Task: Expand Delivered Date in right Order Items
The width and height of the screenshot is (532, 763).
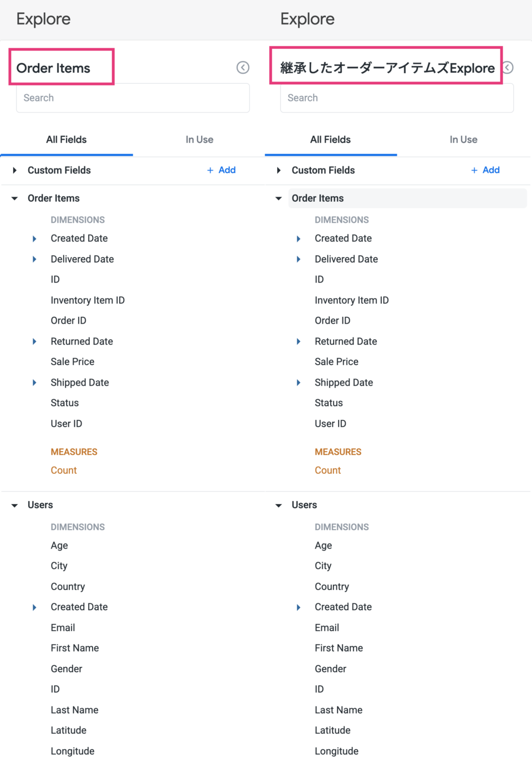Action: click(x=299, y=259)
